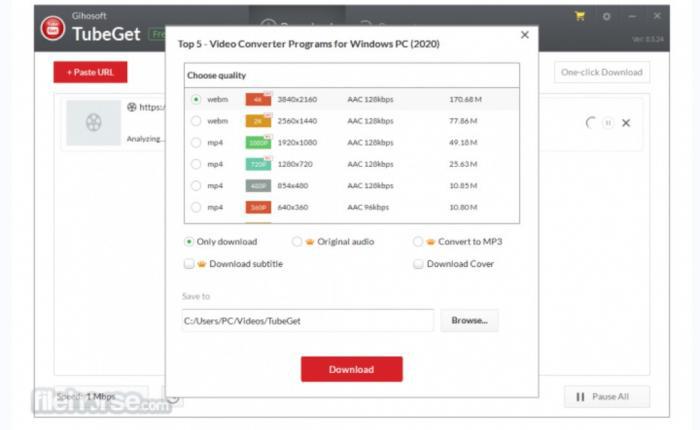The image size is (700, 430).
Task: Select webm 2560x1440 quality option
Action: pos(196,121)
